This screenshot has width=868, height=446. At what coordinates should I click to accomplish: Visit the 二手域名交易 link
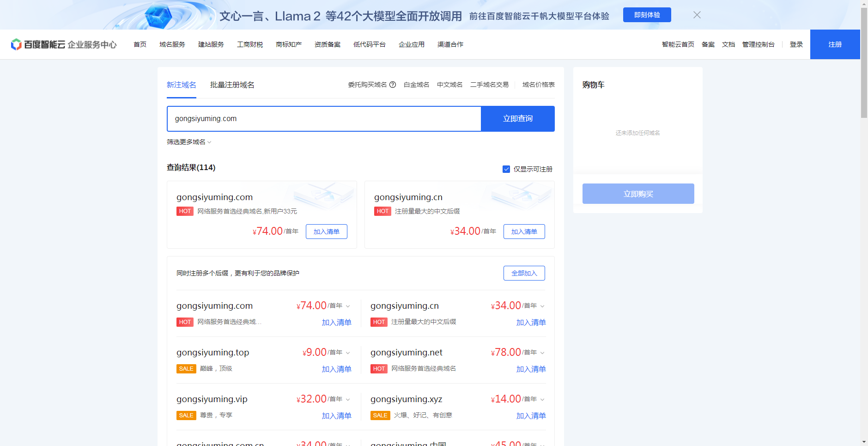click(x=489, y=85)
